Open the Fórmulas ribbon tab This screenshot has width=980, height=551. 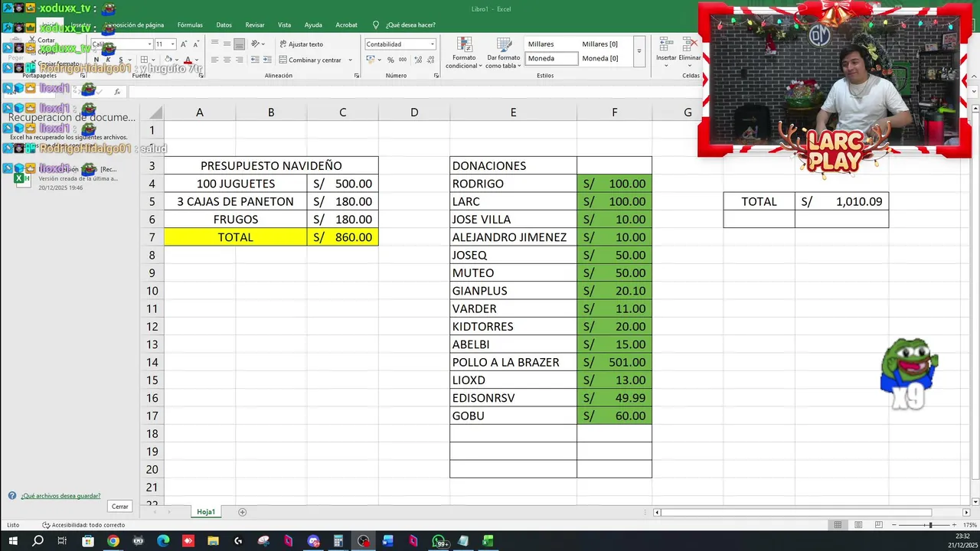click(x=190, y=24)
